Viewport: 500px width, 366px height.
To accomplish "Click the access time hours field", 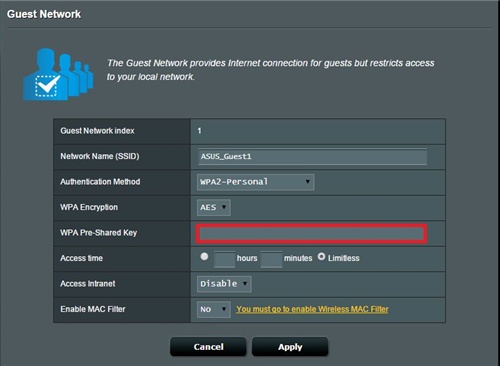I will pos(224,259).
